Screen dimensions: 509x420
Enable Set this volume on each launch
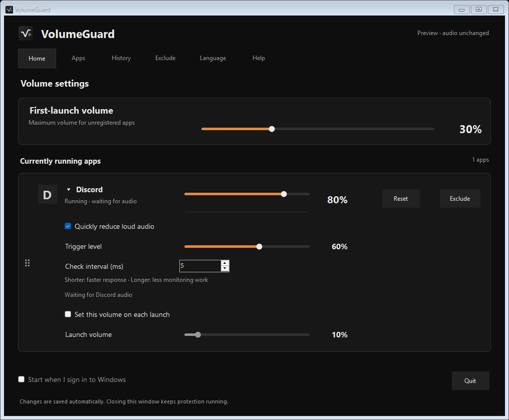(68, 314)
